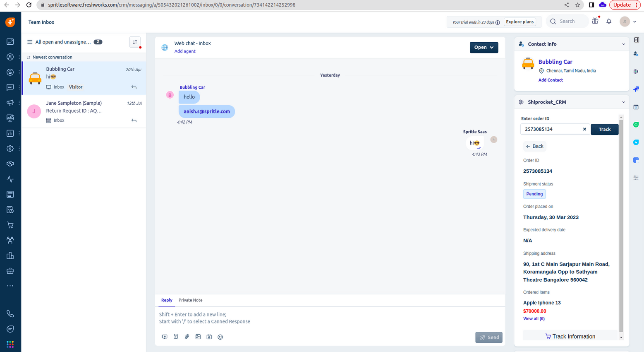Click the reply message text area
This screenshot has height=352, width=644.
coord(330,318)
